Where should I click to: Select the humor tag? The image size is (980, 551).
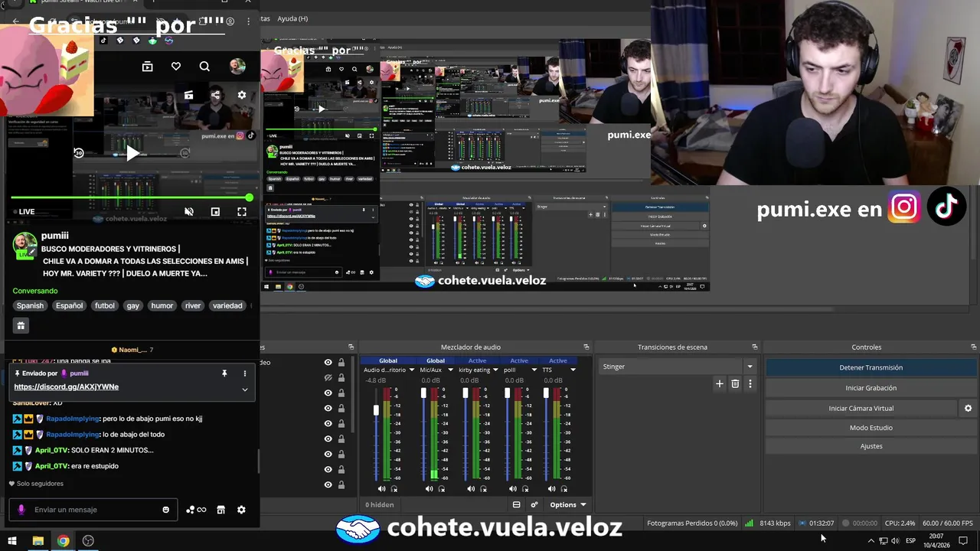[162, 305]
